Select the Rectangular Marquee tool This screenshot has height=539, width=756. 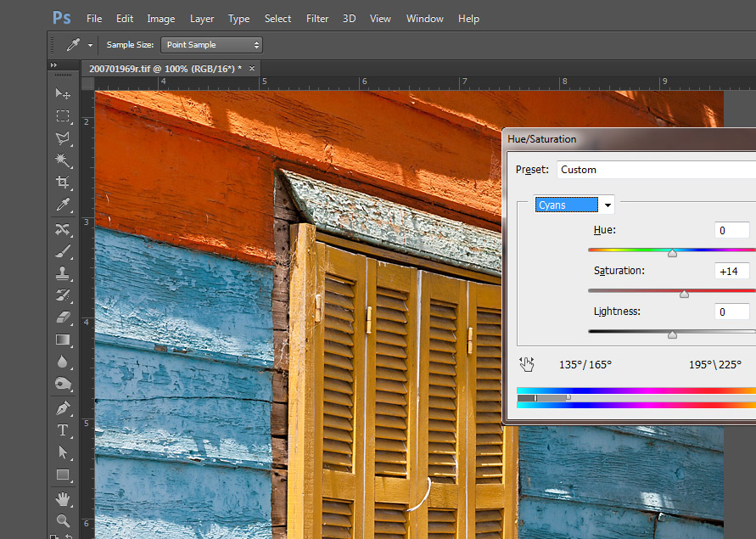pos(63,115)
